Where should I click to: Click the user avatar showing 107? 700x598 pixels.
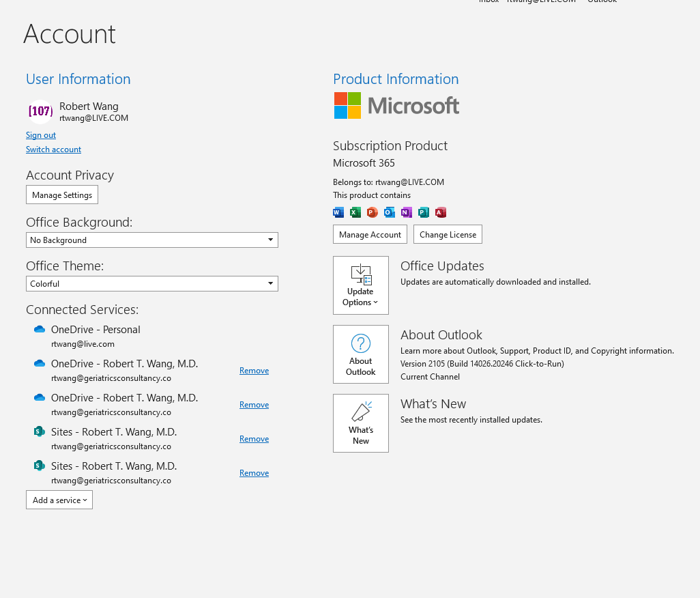pos(40,111)
